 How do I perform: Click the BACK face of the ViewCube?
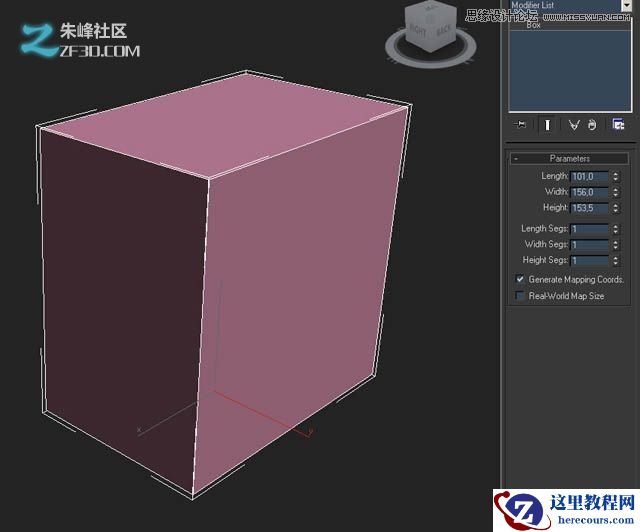point(444,31)
